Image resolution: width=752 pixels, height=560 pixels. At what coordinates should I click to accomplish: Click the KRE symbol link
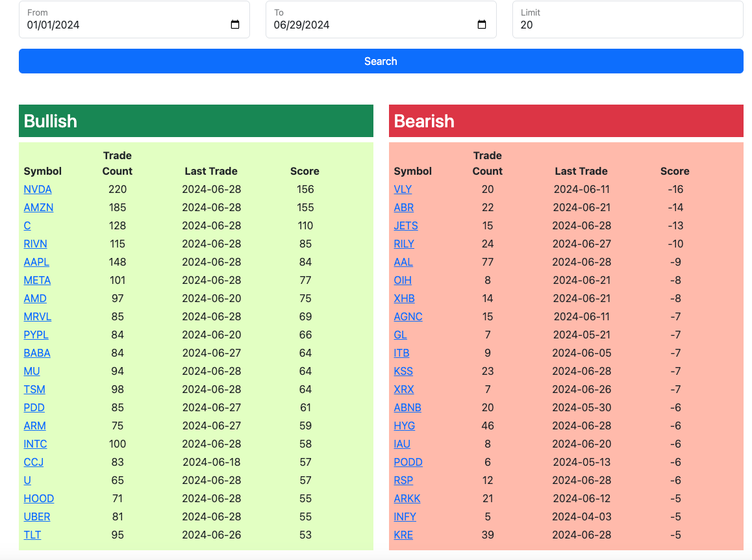pos(403,535)
